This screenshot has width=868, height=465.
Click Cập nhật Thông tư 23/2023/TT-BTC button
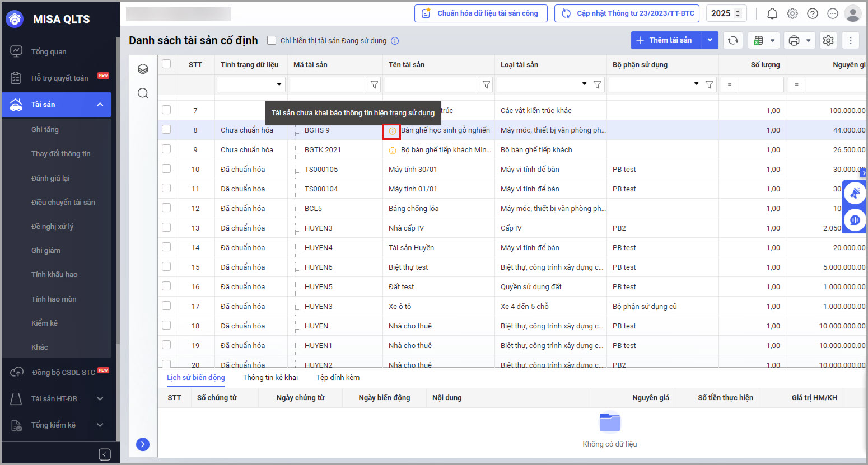pos(627,13)
